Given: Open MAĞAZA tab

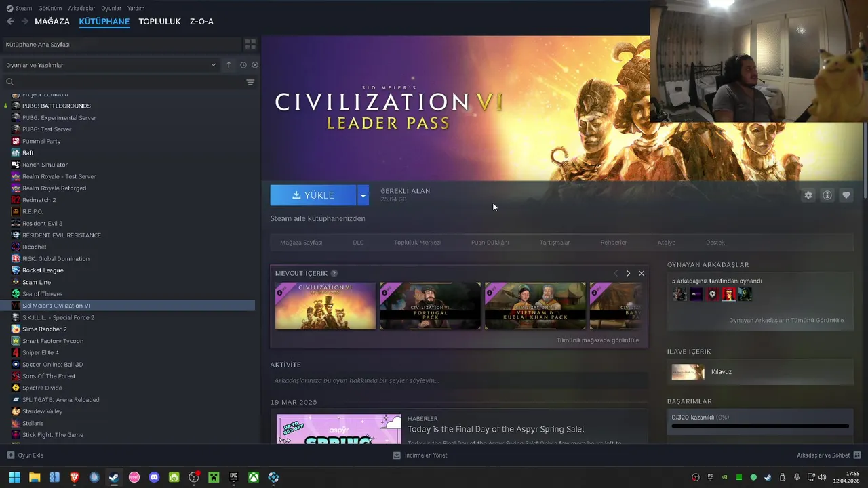Looking at the screenshot, I should (x=52, y=22).
